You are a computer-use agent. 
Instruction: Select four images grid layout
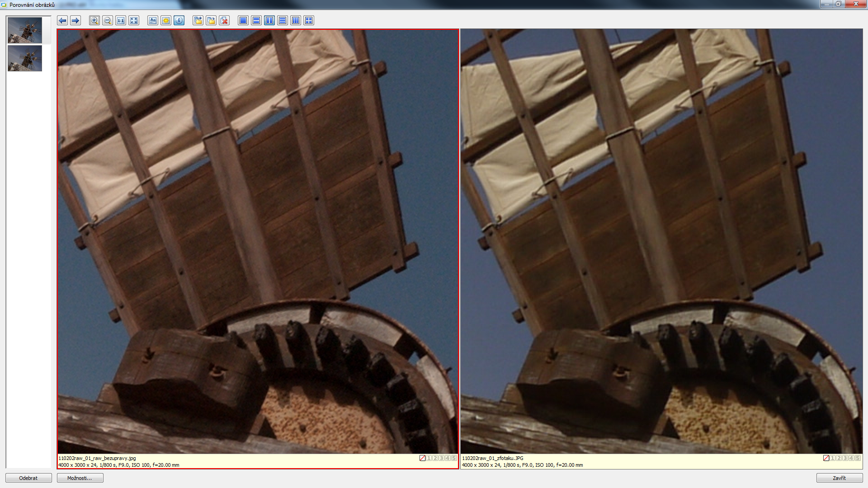(309, 20)
